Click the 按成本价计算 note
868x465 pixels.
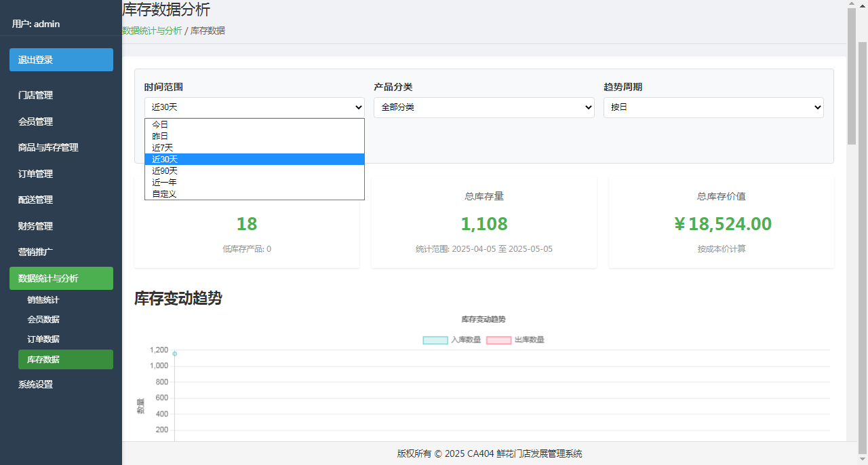click(722, 249)
